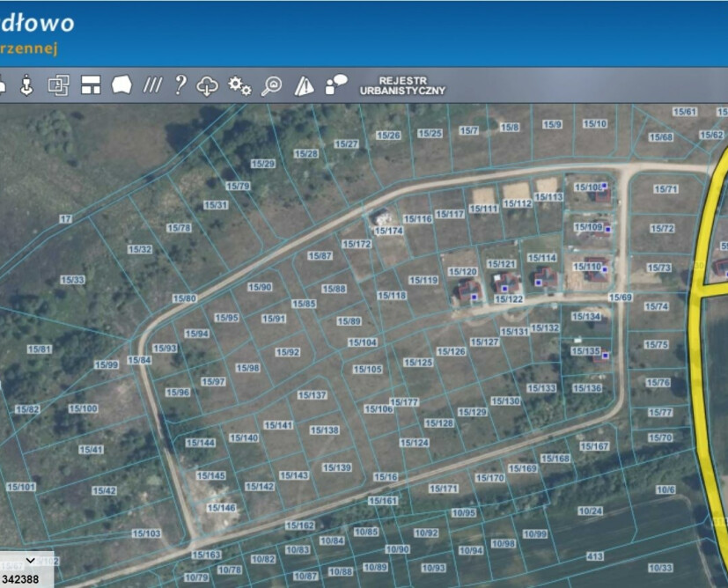Select parcel 15/120 on the map
This screenshot has width=728, height=588.
tap(463, 272)
